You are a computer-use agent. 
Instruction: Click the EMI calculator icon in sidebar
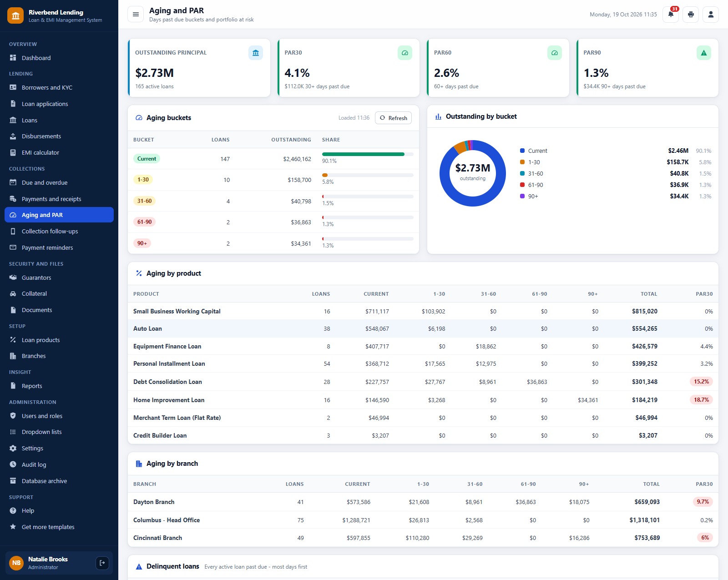[13, 152]
